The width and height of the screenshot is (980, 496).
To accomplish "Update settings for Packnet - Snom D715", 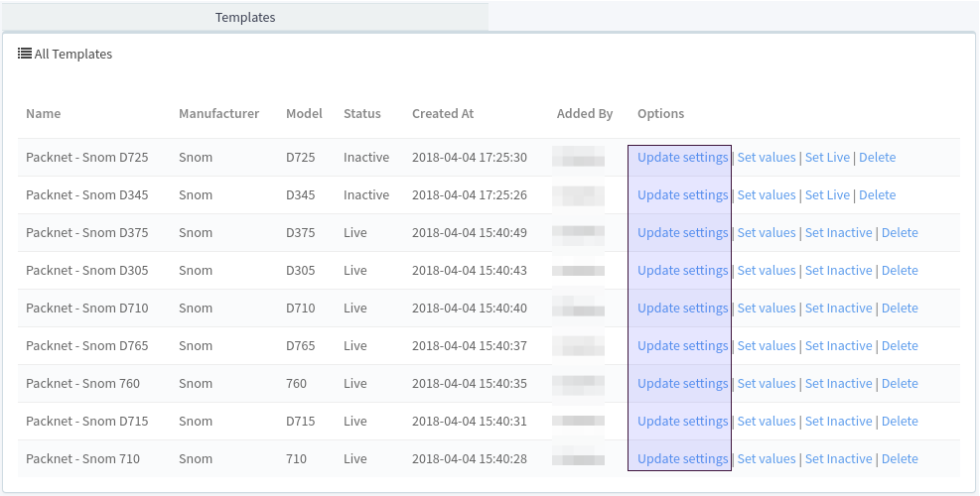I will 682,421.
